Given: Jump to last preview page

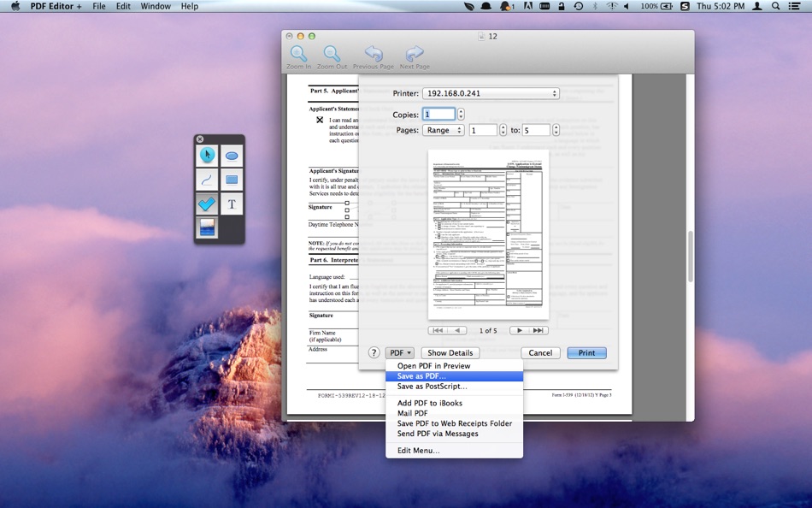Looking at the screenshot, I should [538, 330].
